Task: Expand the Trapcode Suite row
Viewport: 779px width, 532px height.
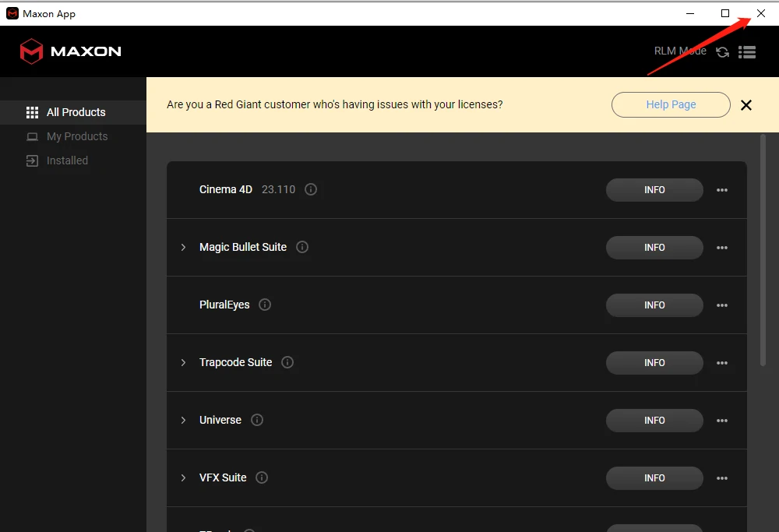Action: [x=183, y=362]
